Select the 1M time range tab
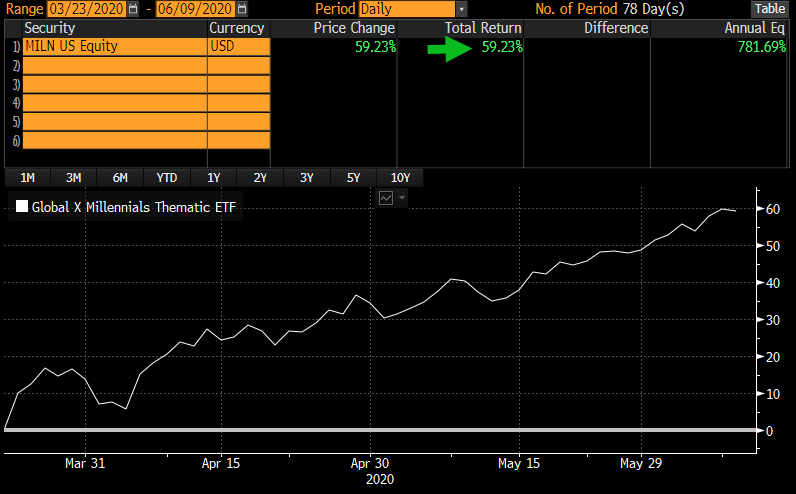Image resolution: width=796 pixels, height=494 pixels. click(x=28, y=178)
